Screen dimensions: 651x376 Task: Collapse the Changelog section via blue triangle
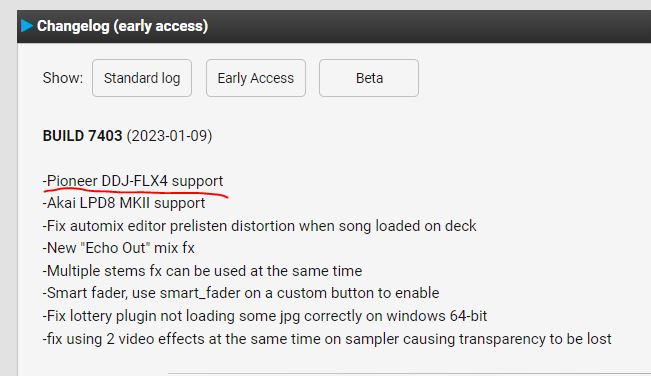click(27, 26)
